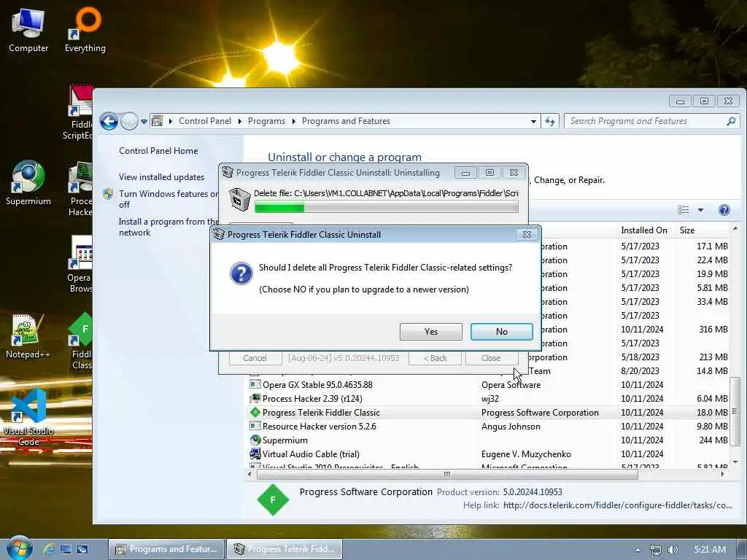Open Turn Windows features on or off
Image resolution: width=747 pixels, height=560 pixels.
tap(168, 199)
